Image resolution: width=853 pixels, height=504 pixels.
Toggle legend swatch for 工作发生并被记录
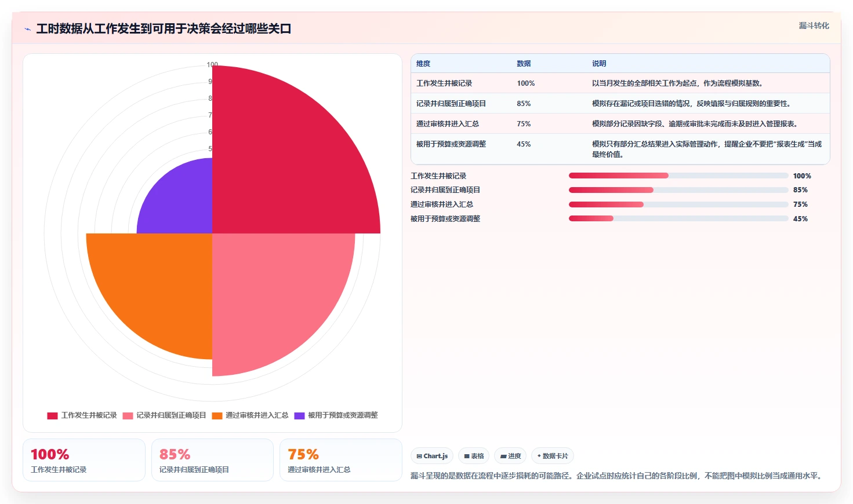pos(52,415)
